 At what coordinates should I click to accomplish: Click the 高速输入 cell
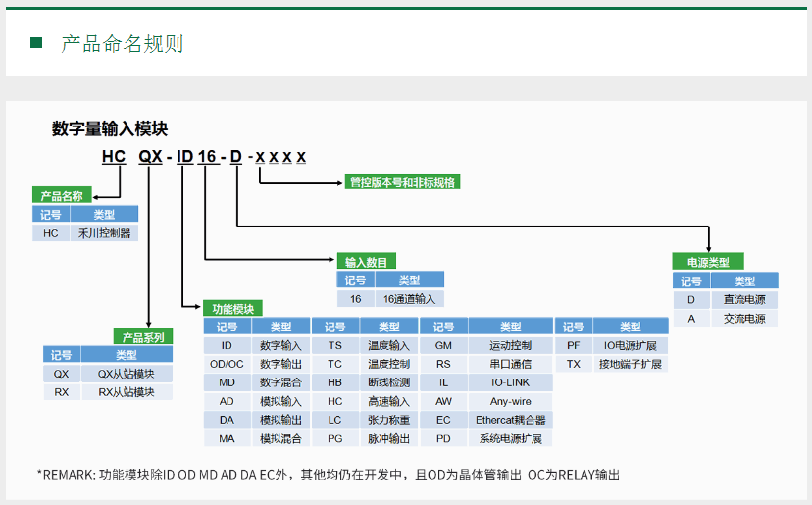[x=388, y=401]
